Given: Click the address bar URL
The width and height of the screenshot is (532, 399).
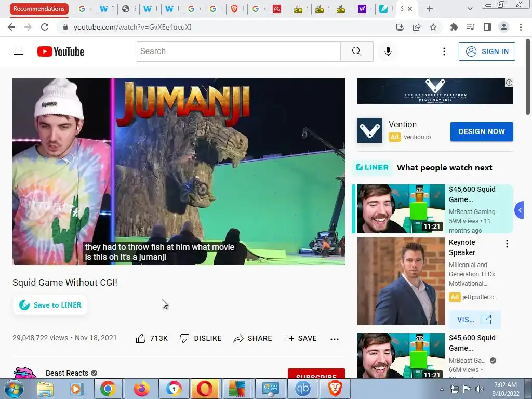Looking at the screenshot, I should tap(132, 27).
